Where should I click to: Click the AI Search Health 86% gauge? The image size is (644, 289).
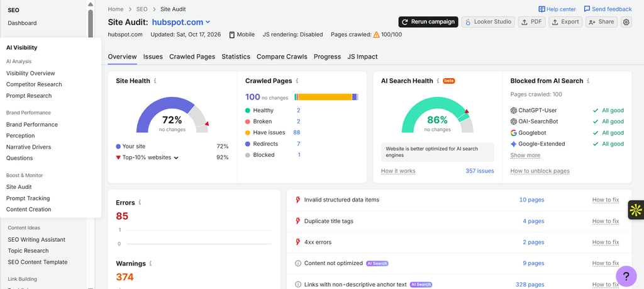438,115
